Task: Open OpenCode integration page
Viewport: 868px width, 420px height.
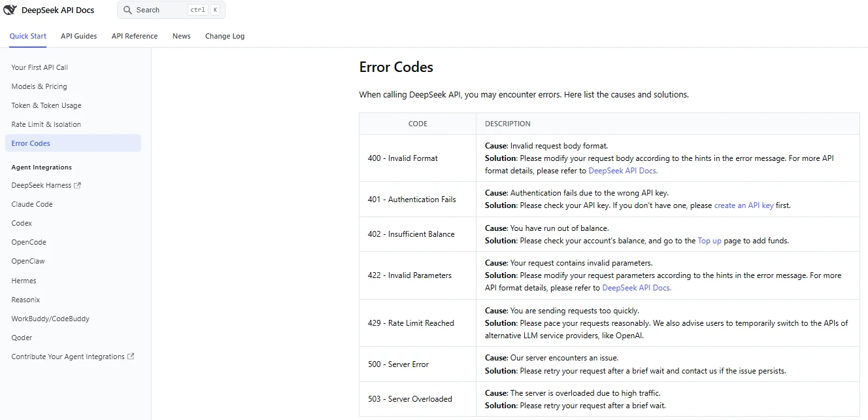Action: pyautogui.click(x=73, y=242)
